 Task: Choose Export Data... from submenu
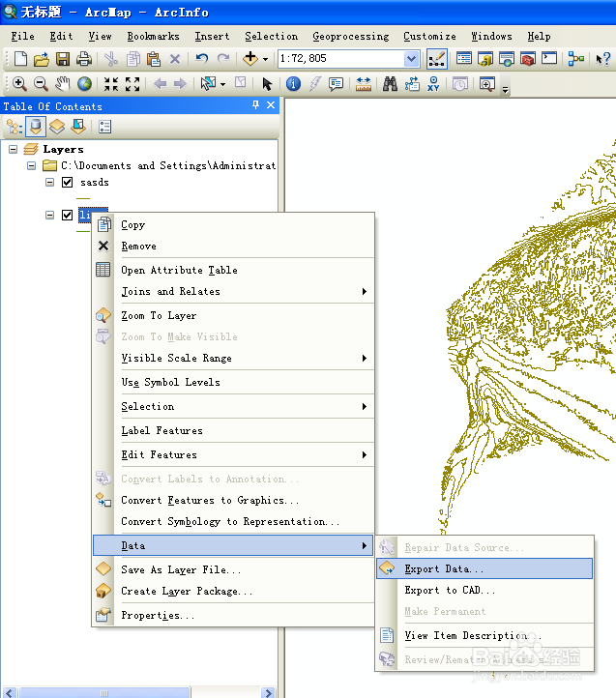pos(484,568)
